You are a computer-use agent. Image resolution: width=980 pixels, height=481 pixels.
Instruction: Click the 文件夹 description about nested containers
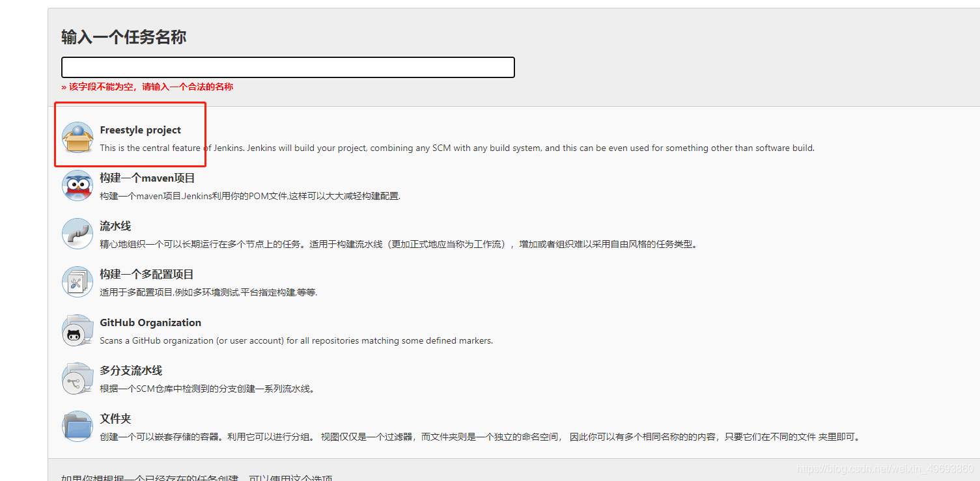[x=481, y=437]
